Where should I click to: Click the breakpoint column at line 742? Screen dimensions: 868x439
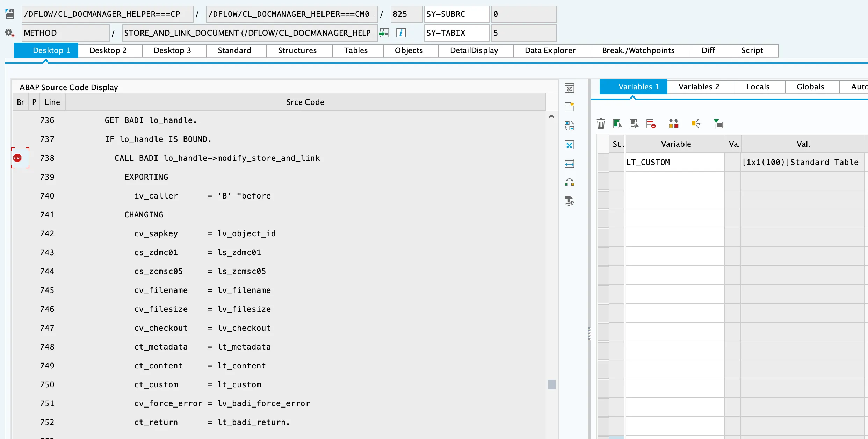[x=20, y=233]
